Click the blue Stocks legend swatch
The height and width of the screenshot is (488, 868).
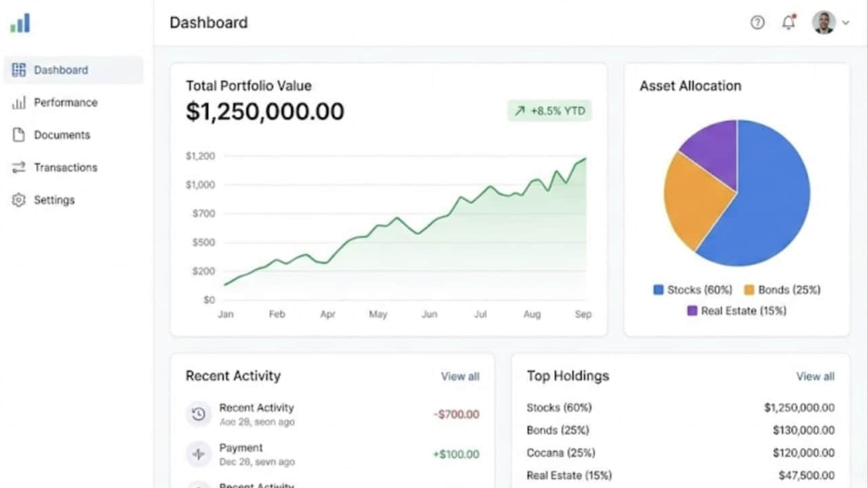click(658, 290)
